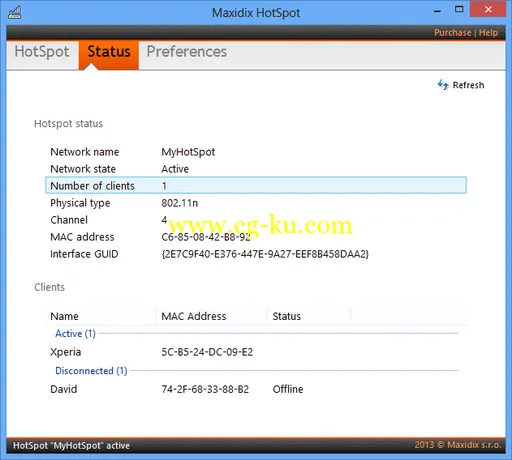This screenshot has width=512, height=460.
Task: Select the Channel row
Action: pos(256,220)
